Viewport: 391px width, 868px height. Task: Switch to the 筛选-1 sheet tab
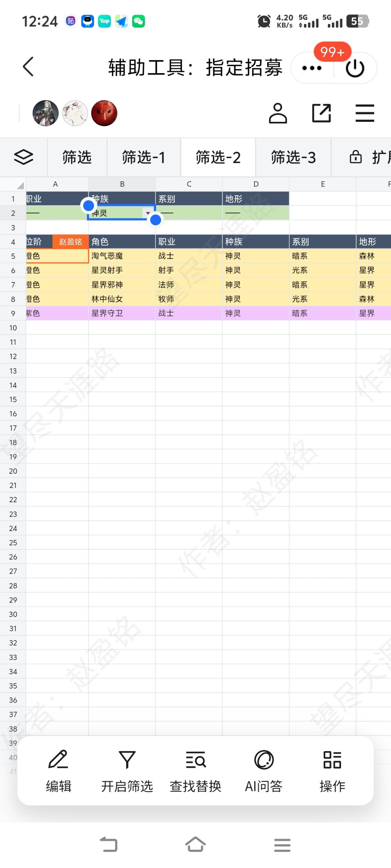pyautogui.click(x=144, y=157)
